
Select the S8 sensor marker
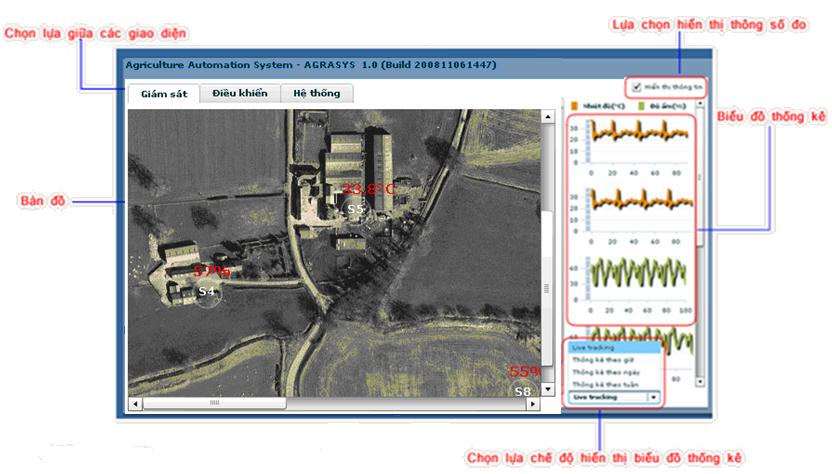[523, 391]
